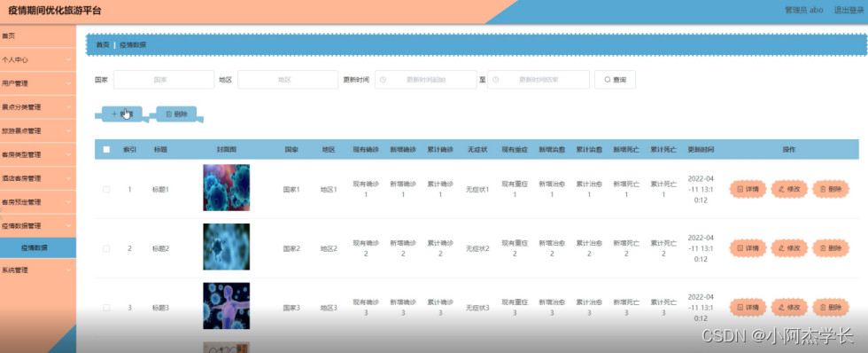Click clock icon in end time field
Screen dimensions: 868x353
[495, 80]
